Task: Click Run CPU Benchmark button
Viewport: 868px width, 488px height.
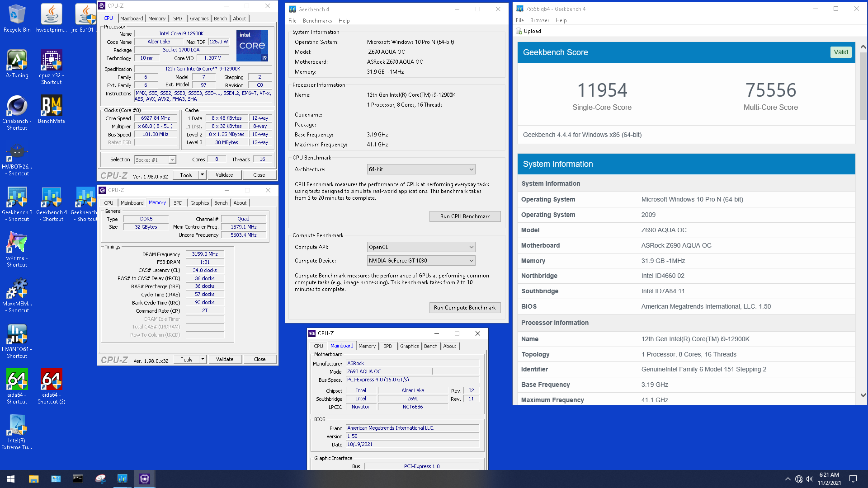Action: (465, 216)
